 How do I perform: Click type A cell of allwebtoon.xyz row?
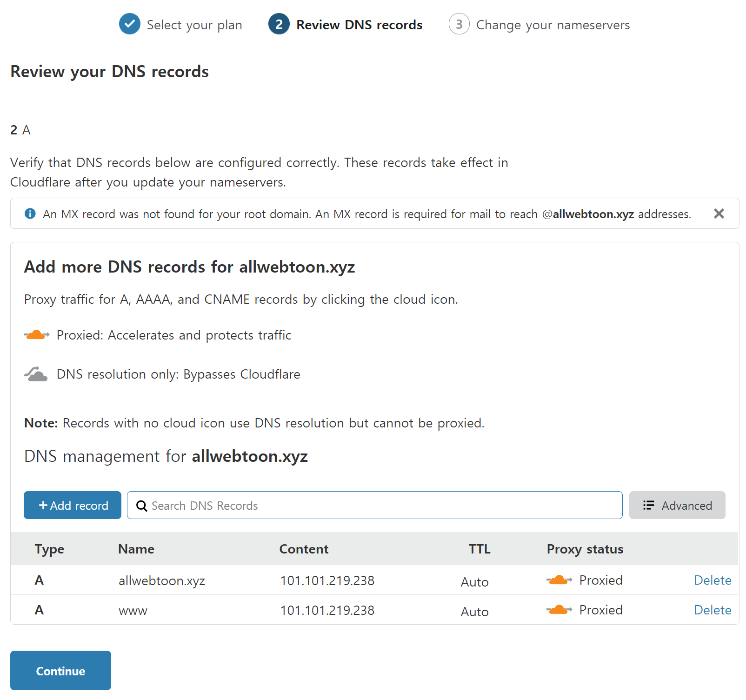coord(39,580)
